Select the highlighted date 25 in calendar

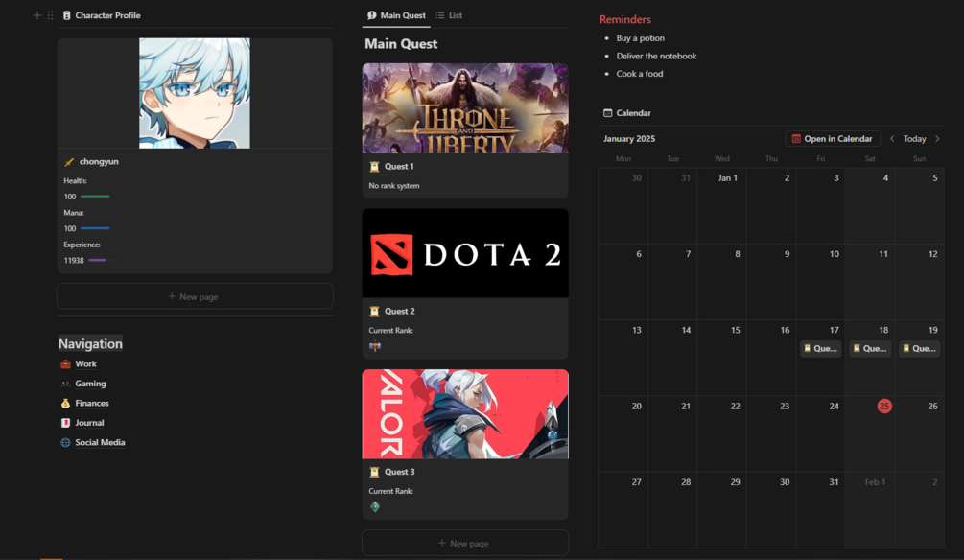point(884,407)
